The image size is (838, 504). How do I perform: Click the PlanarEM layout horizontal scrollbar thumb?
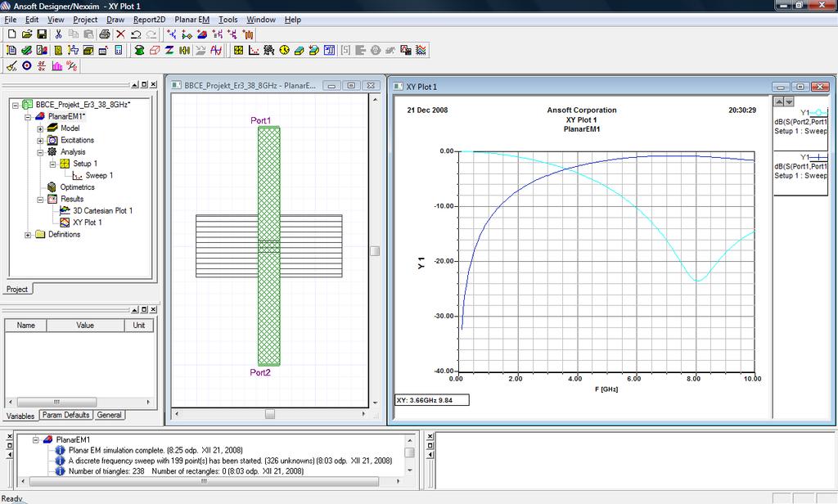(x=270, y=414)
